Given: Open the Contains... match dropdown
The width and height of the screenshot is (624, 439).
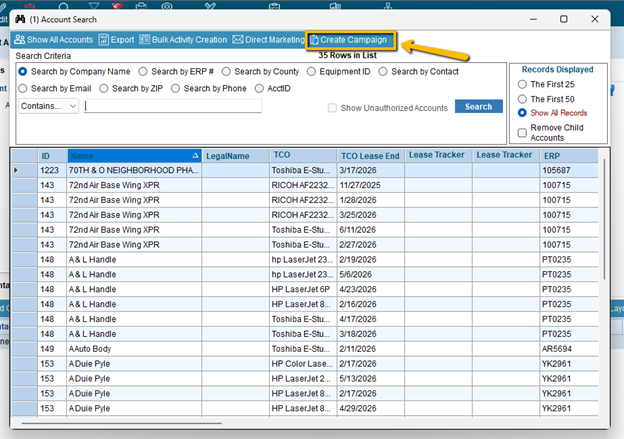Looking at the screenshot, I should click(x=48, y=106).
